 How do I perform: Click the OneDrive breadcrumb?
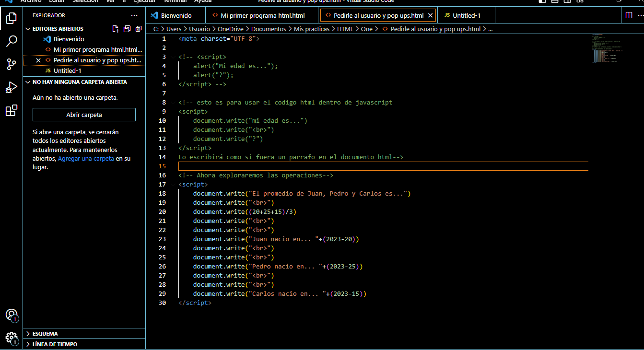coord(231,29)
